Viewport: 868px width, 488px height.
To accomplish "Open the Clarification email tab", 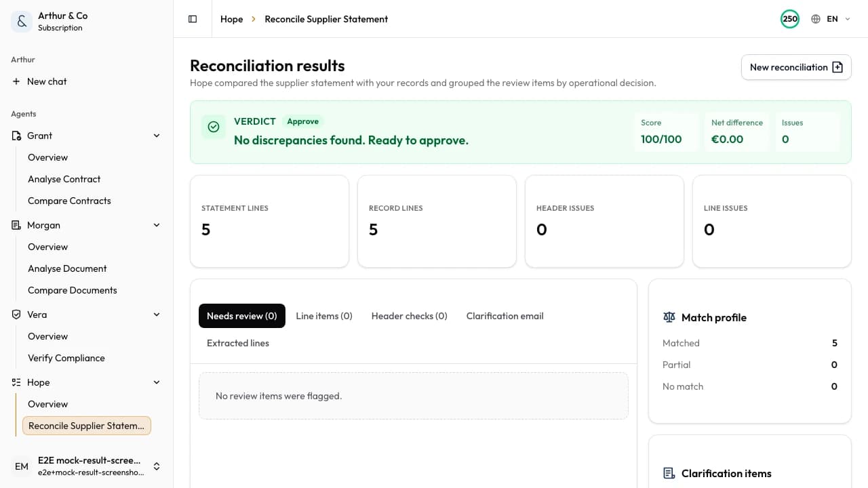I will click(505, 316).
